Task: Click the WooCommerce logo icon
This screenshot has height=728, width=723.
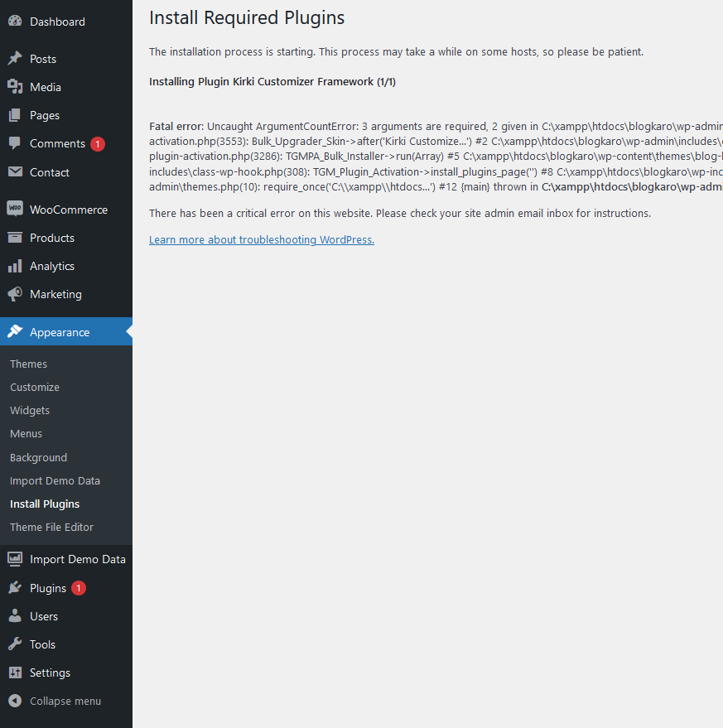Action: (15, 210)
